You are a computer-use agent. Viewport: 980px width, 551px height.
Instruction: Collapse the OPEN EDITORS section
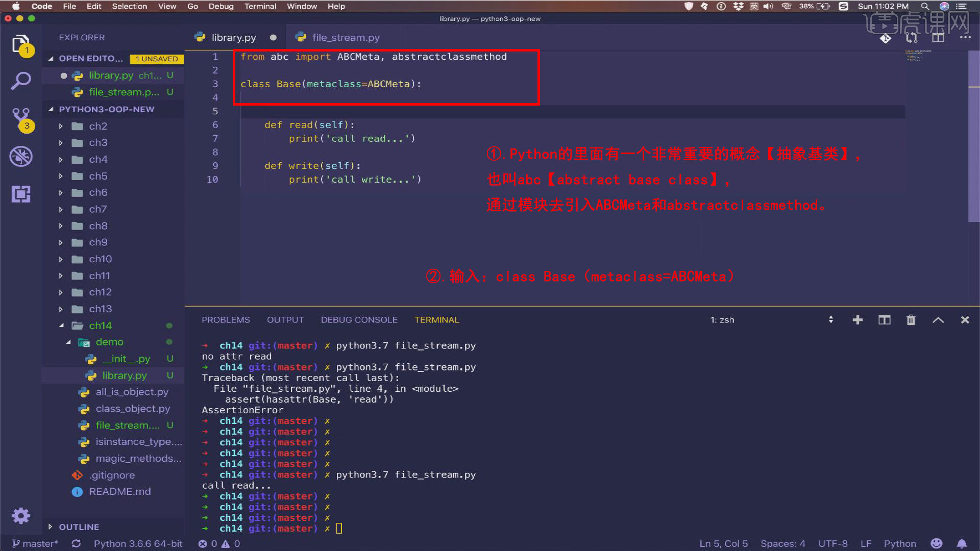(51, 59)
